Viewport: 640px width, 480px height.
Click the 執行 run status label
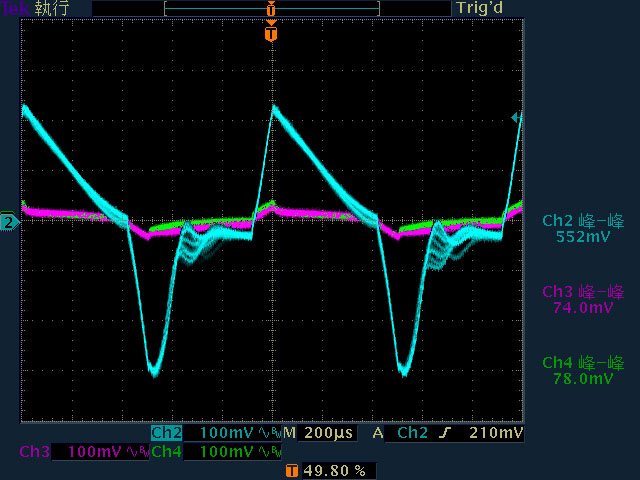pyautogui.click(x=51, y=8)
